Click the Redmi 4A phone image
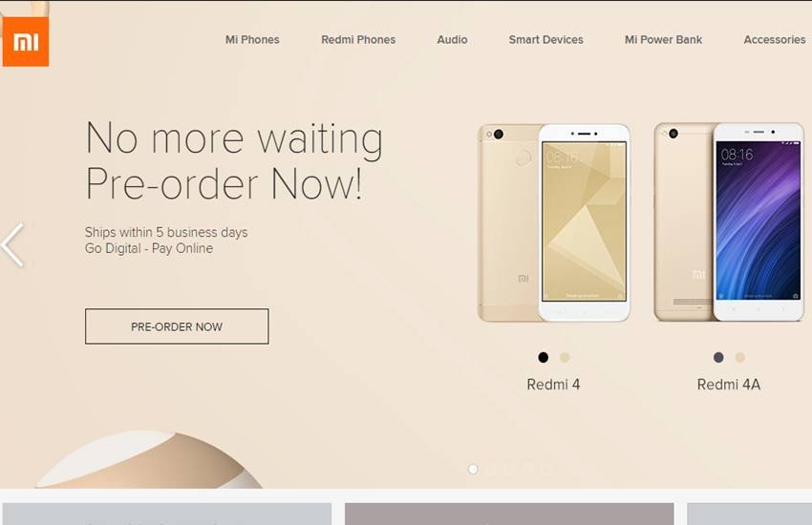Image resolution: width=812 pixels, height=525 pixels. pos(729,221)
